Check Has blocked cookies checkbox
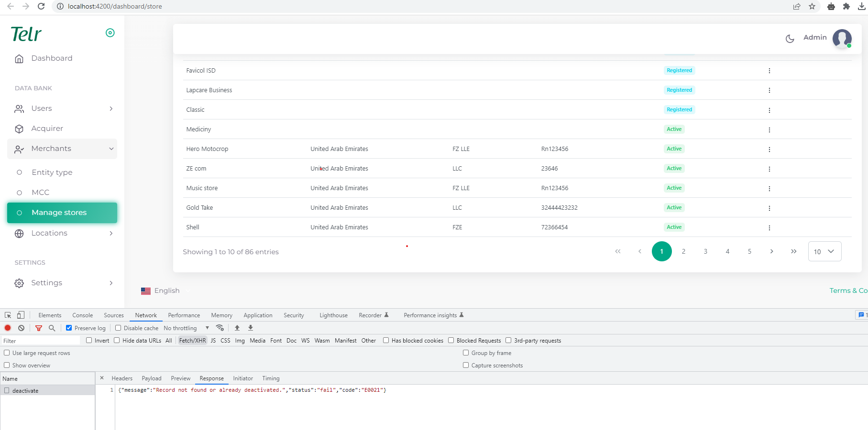Screen dimensions: 868x430 point(386,340)
